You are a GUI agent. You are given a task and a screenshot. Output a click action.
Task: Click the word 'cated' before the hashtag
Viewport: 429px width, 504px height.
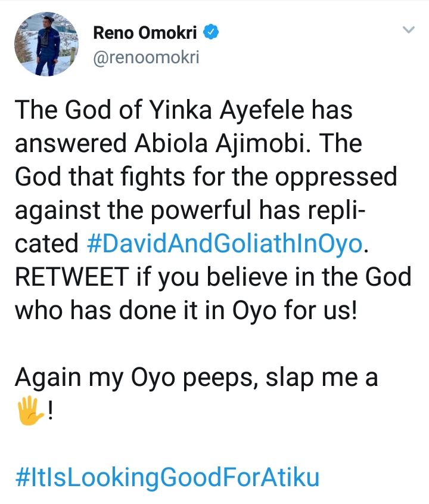[46, 244]
